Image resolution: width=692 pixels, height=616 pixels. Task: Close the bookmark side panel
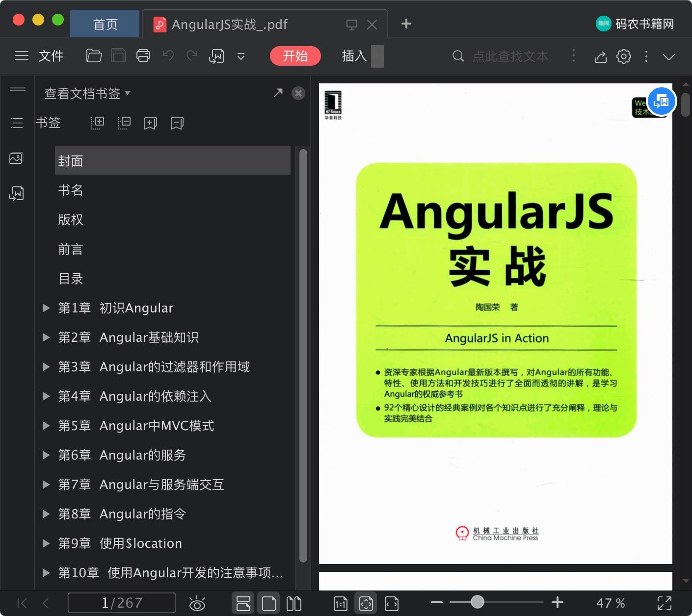coord(298,93)
